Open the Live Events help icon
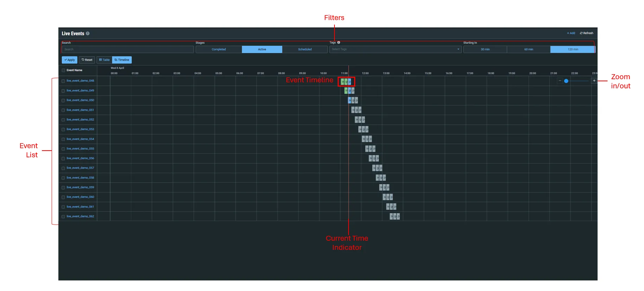This screenshot has height=291, width=644. (88, 33)
